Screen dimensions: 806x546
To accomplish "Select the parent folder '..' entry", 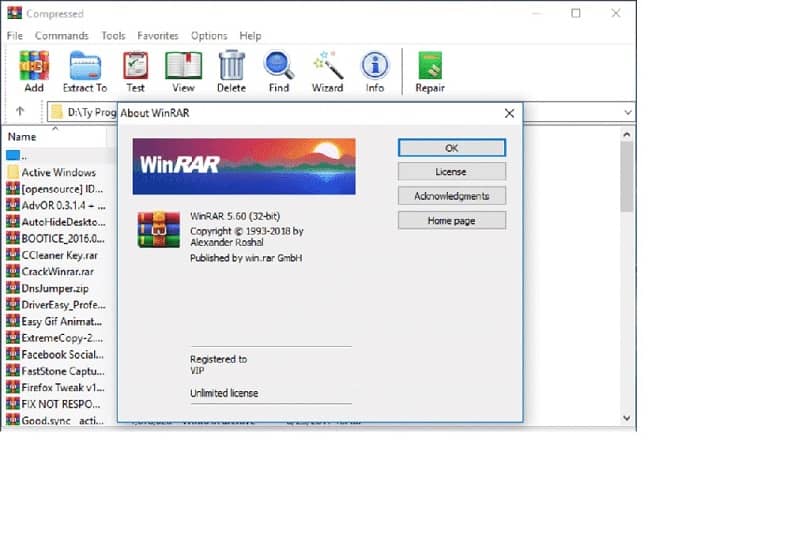I will [16, 155].
